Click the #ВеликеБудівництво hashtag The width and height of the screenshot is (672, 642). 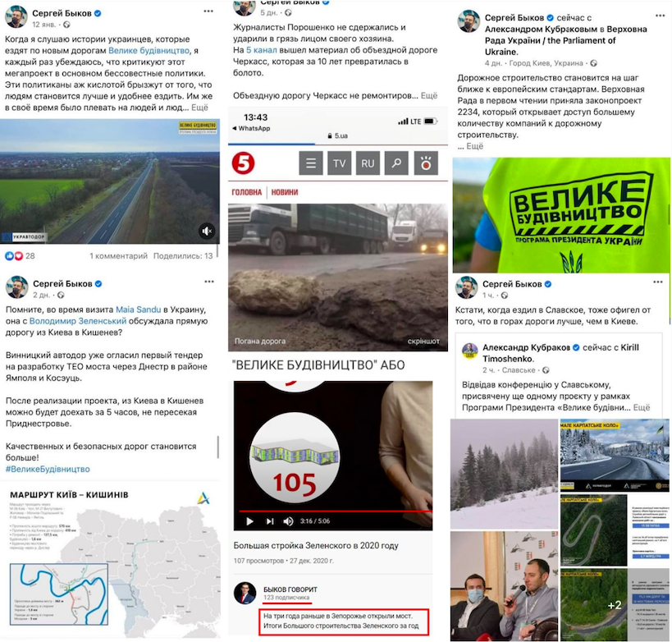pos(48,469)
